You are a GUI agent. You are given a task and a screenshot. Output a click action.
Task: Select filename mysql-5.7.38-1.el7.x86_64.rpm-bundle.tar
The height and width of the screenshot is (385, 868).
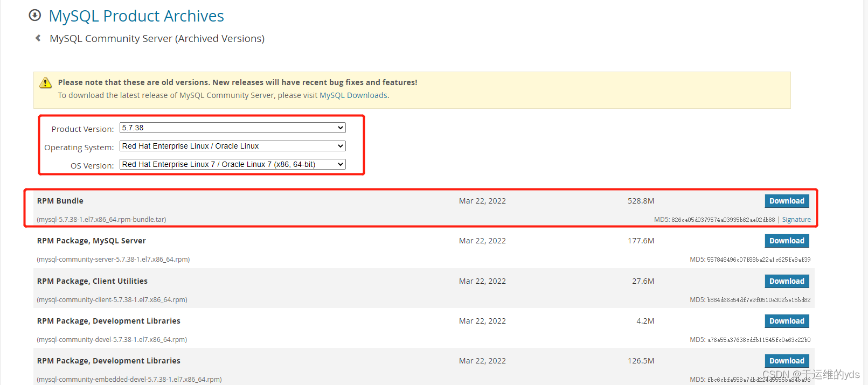[101, 220]
